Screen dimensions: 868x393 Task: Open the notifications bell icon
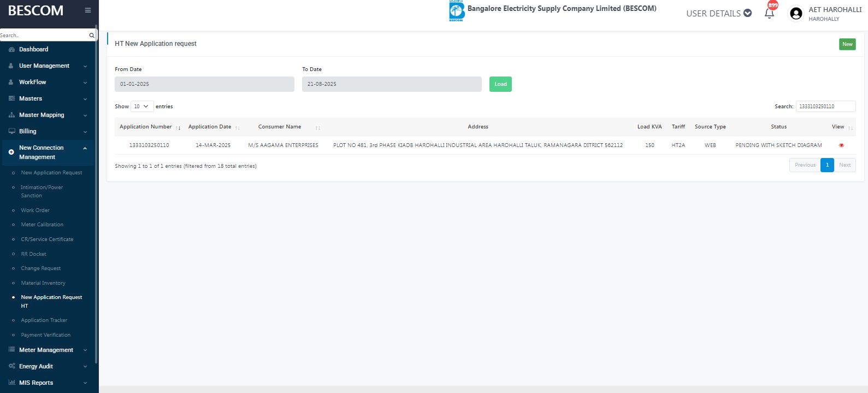pos(769,13)
